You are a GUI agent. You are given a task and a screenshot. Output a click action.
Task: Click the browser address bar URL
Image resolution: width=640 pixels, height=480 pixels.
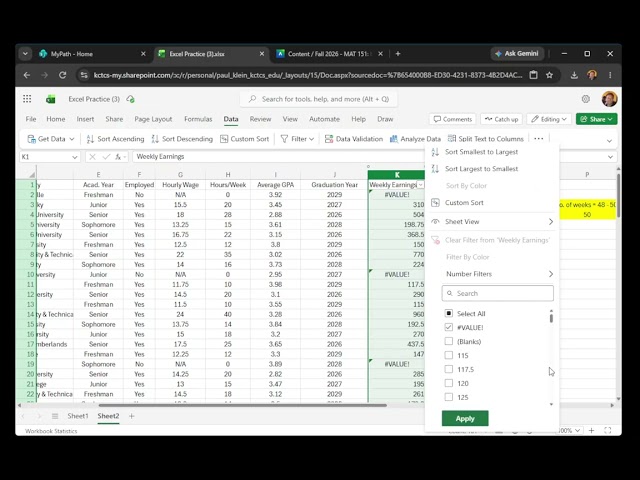pos(308,75)
